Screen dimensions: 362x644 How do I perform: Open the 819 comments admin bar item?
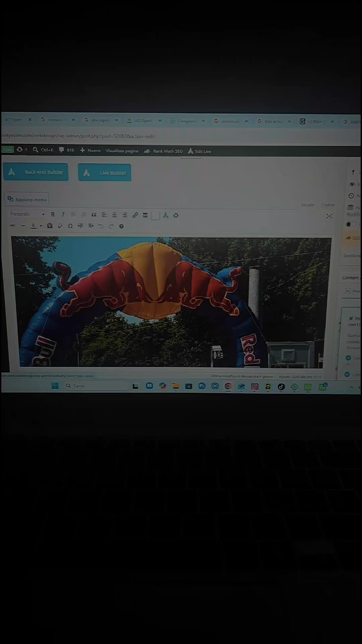tap(66, 150)
